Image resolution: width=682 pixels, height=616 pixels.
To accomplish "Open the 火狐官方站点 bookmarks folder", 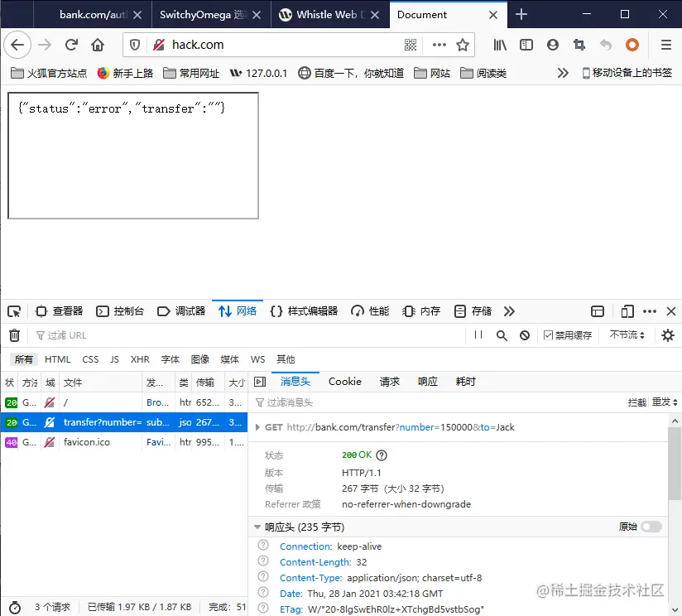I will (48, 73).
